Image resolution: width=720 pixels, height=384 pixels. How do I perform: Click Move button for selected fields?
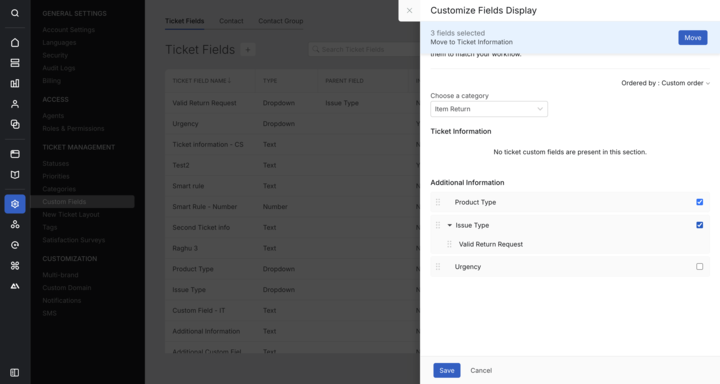(692, 38)
